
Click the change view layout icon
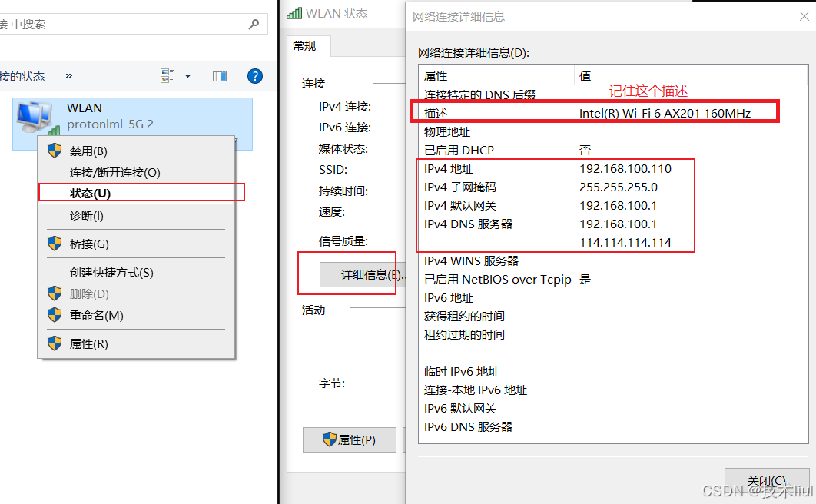[167, 76]
